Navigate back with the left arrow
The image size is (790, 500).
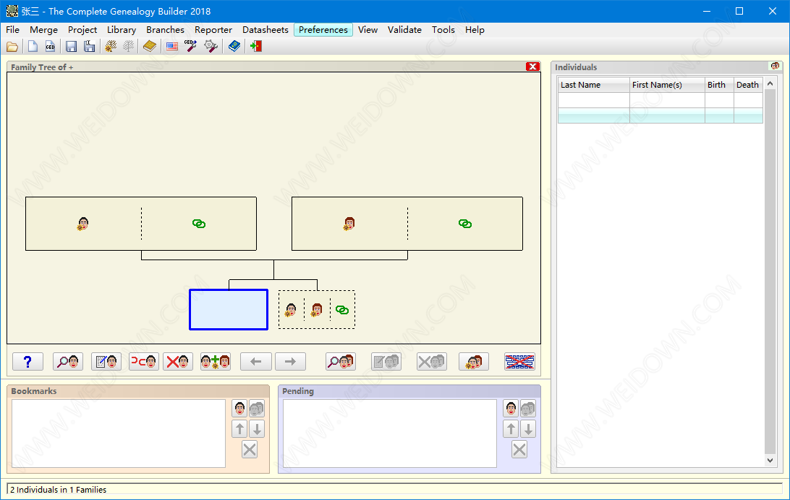pyautogui.click(x=256, y=361)
